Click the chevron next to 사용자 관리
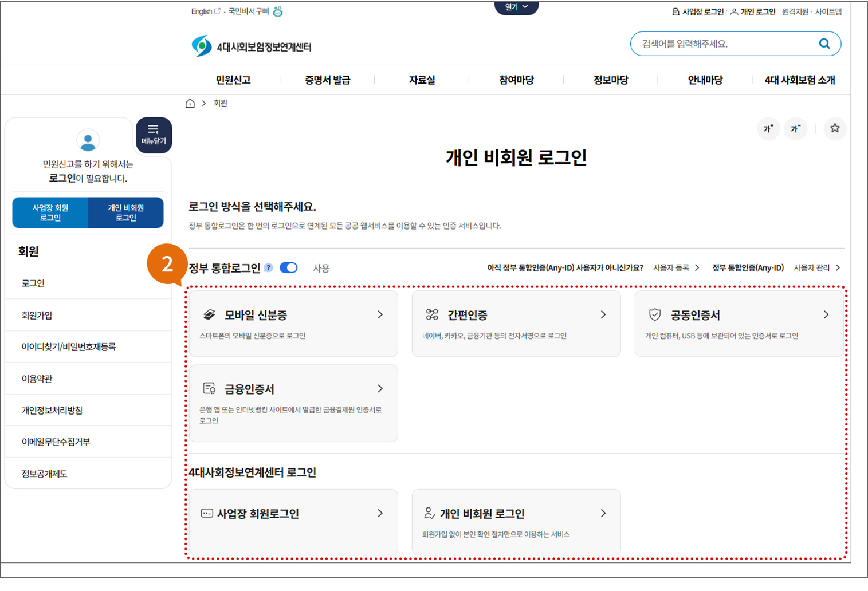Image resolution: width=868 pixels, height=591 pixels. tap(838, 267)
